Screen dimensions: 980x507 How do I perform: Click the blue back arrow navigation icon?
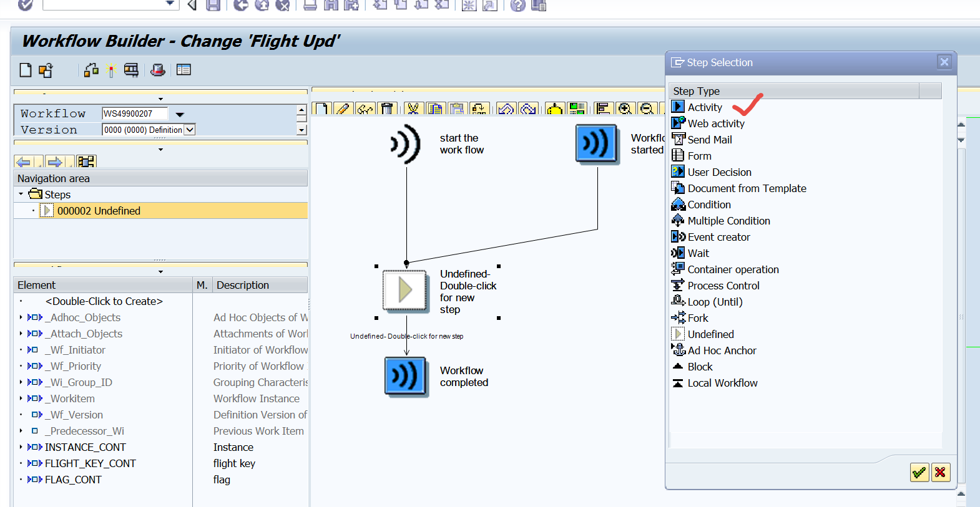tap(24, 162)
